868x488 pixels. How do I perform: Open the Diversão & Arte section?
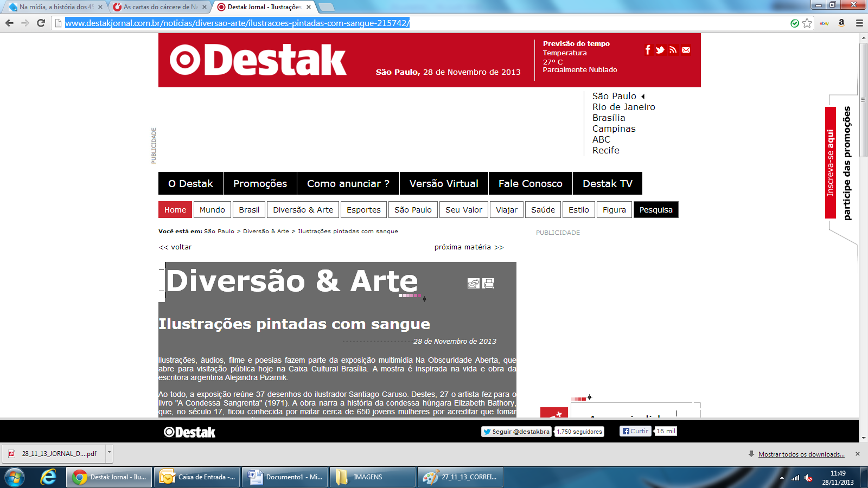pos(303,210)
